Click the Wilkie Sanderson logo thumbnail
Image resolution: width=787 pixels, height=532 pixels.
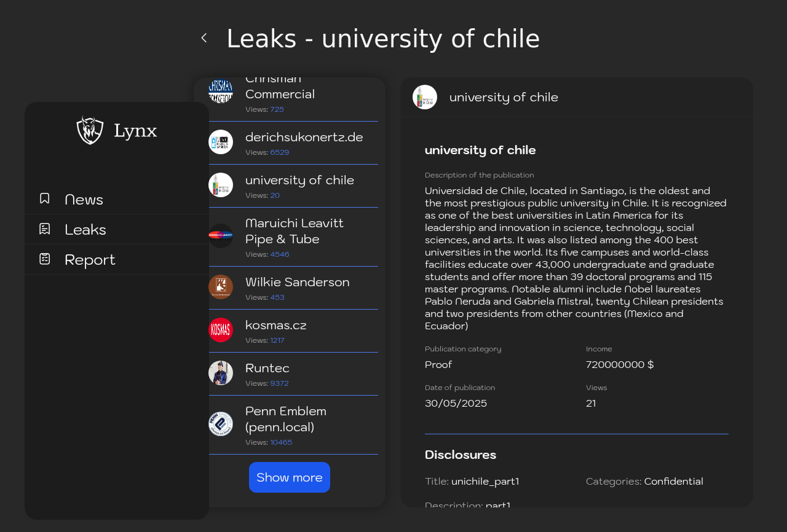click(221, 287)
